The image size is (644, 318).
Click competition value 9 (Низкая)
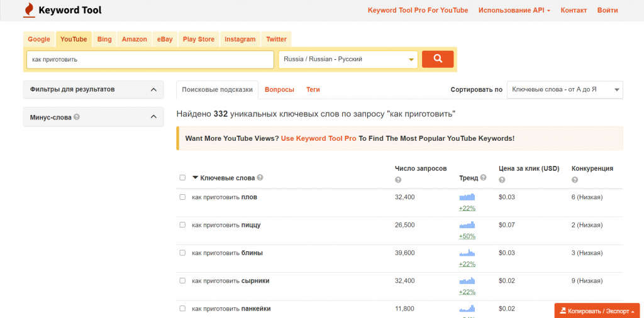pyautogui.click(x=587, y=281)
